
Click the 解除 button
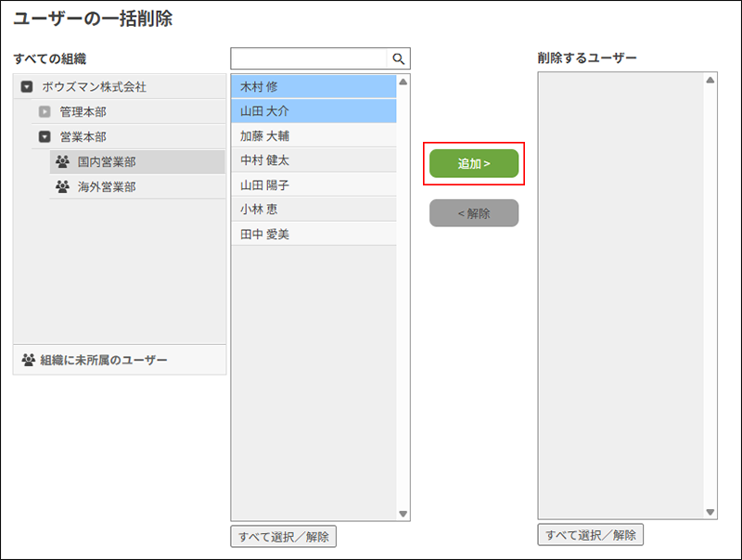[473, 212]
